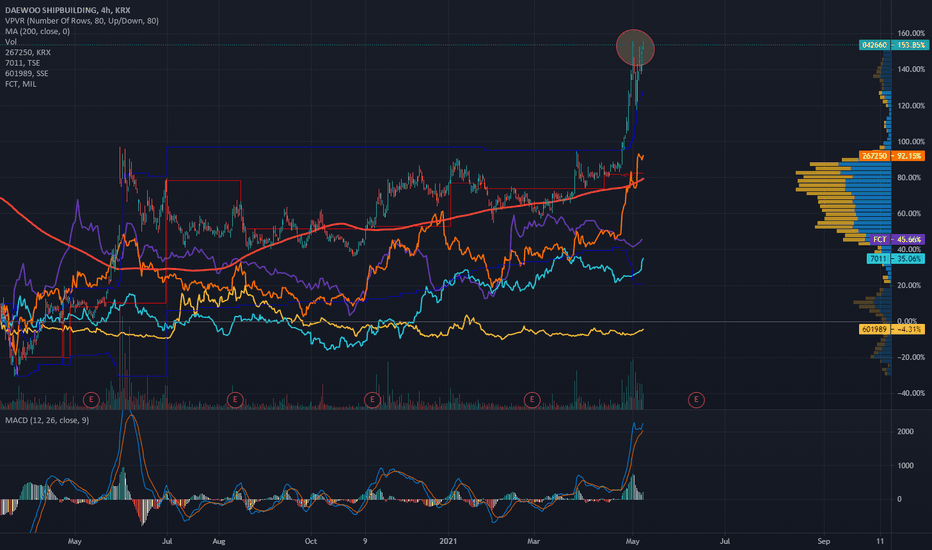The height and width of the screenshot is (550, 932).
Task: Click the earnings marker near August
Action: (235, 400)
